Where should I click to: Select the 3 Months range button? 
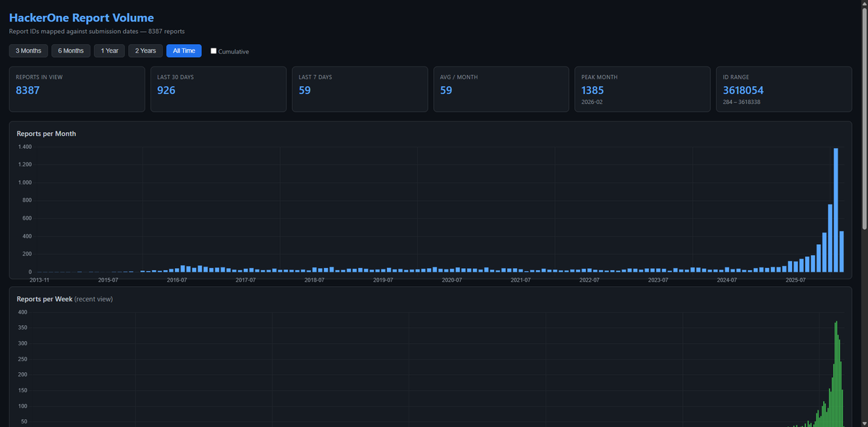28,51
